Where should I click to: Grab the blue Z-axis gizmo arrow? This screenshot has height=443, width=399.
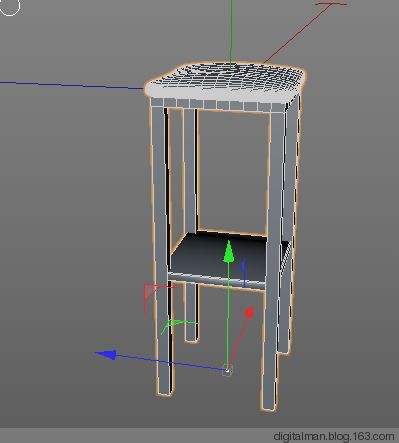click(106, 354)
